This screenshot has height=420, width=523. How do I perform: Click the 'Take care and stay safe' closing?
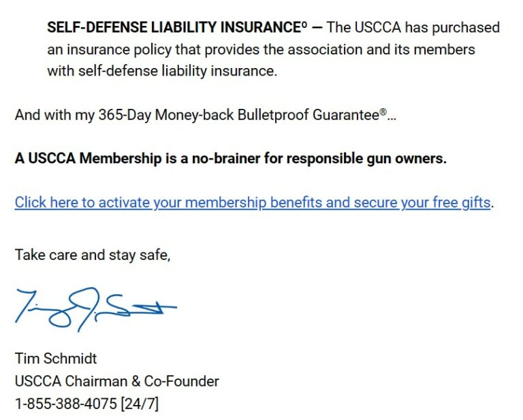pos(93,255)
